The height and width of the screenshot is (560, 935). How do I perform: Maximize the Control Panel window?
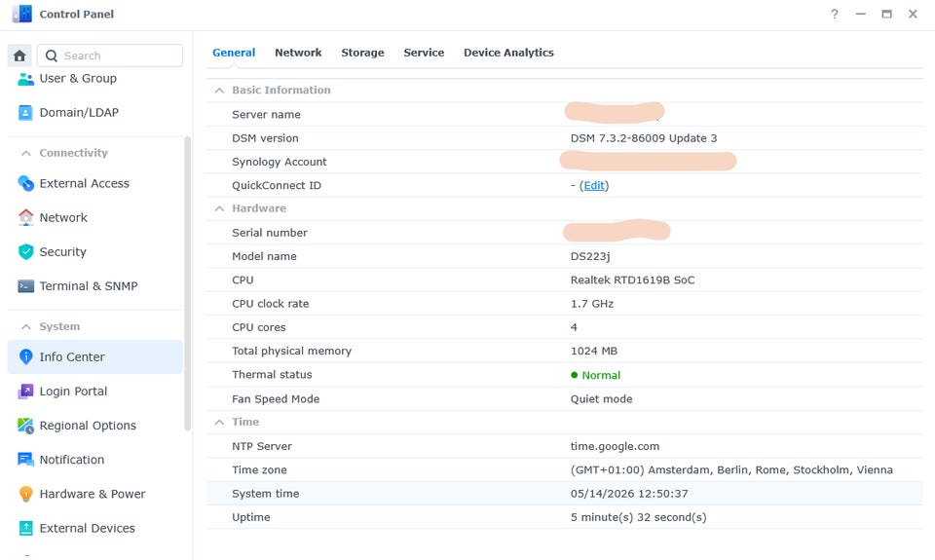[x=886, y=14]
